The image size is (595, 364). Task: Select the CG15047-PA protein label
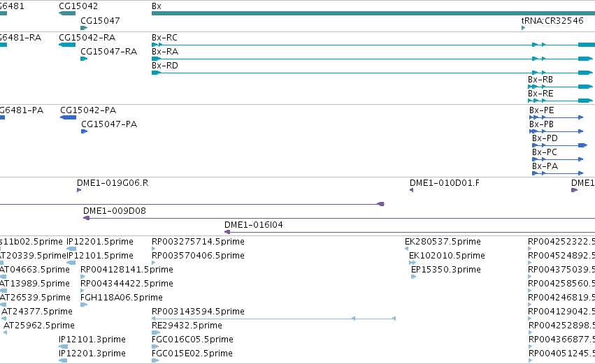coord(109,124)
